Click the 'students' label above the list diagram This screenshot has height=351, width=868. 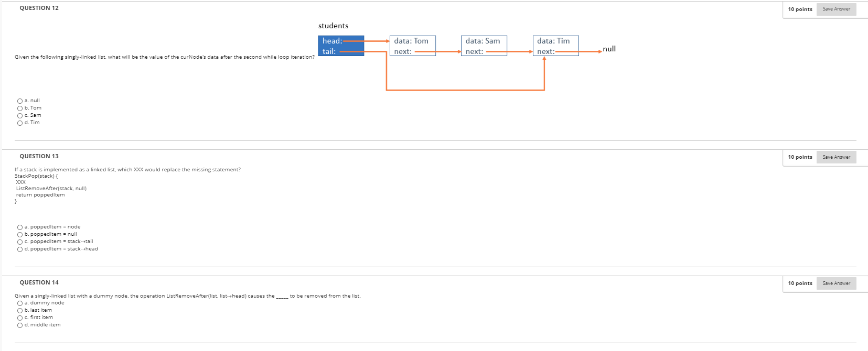(333, 26)
